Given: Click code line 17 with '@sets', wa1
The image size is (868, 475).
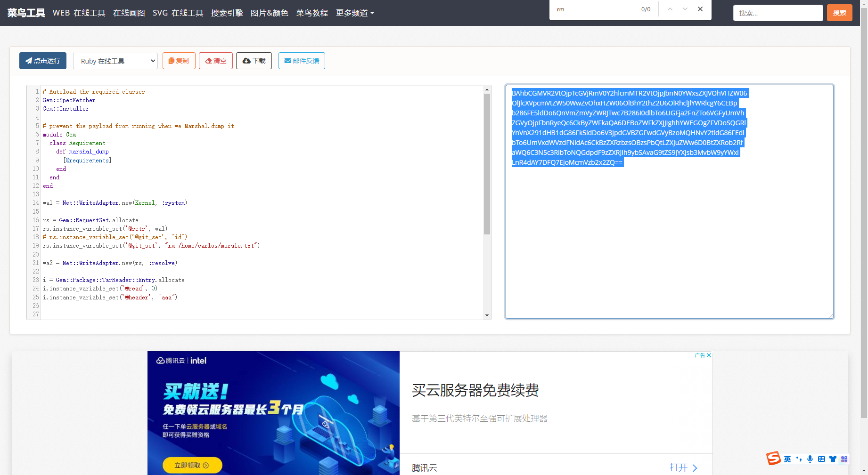Looking at the screenshot, I should (105, 229).
